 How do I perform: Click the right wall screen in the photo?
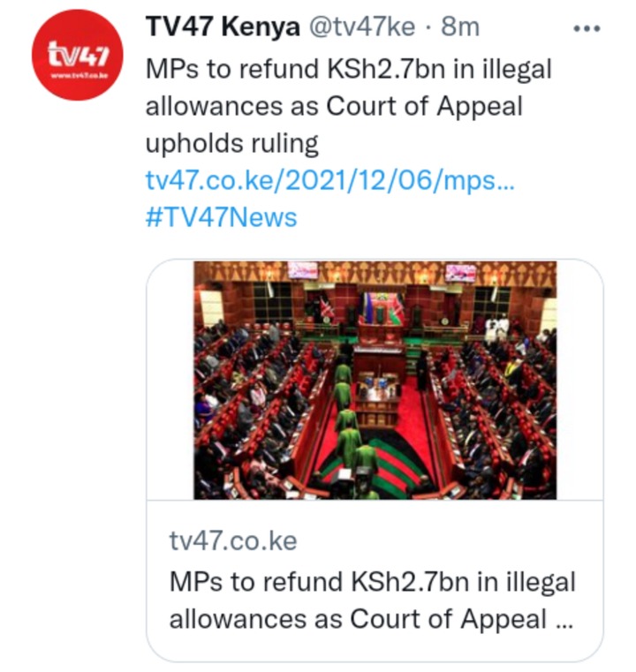(461, 274)
